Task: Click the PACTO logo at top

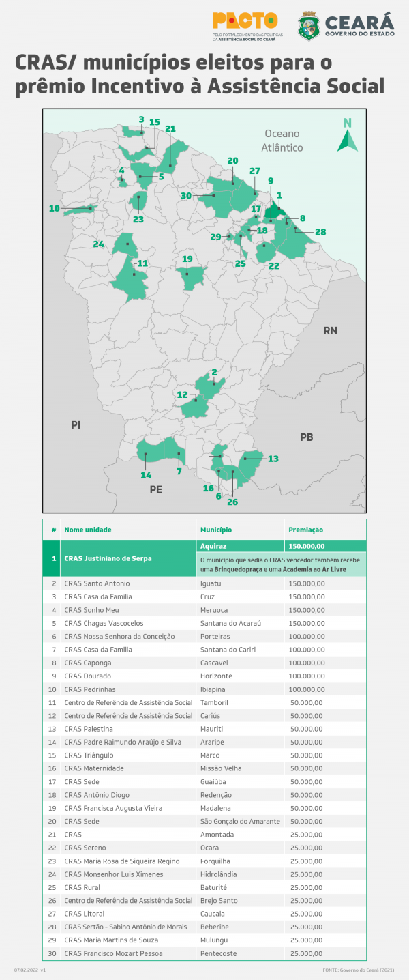Action: point(245,26)
